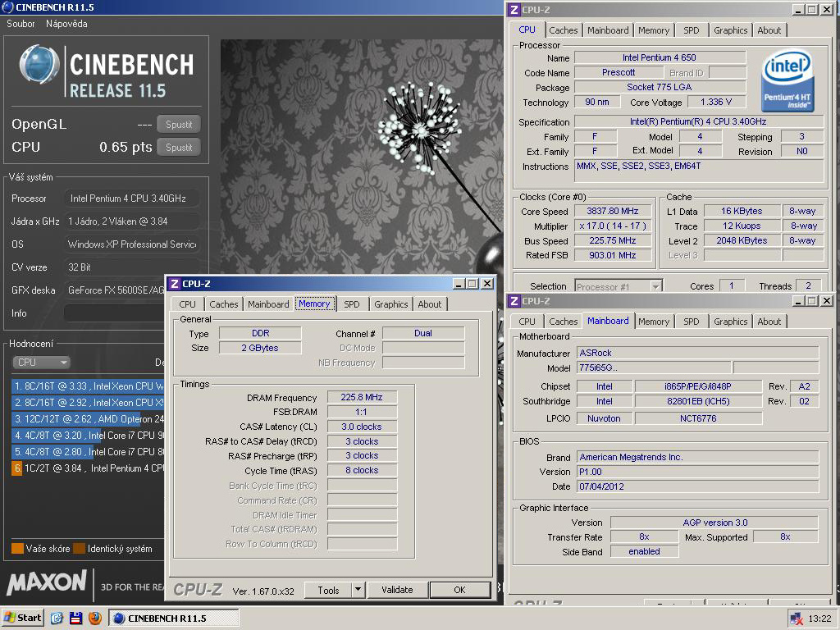The width and height of the screenshot is (840, 630).
Task: Click the system tray network icon
Action: [796, 619]
